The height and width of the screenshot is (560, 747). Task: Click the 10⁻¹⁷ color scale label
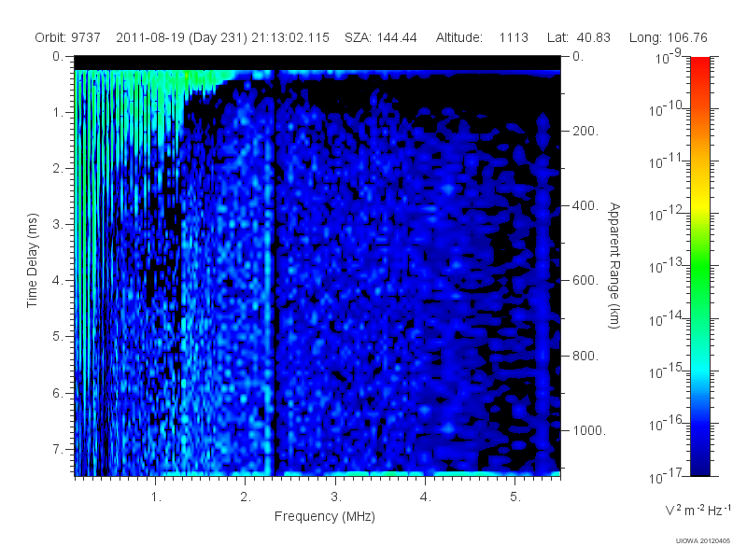665,476
